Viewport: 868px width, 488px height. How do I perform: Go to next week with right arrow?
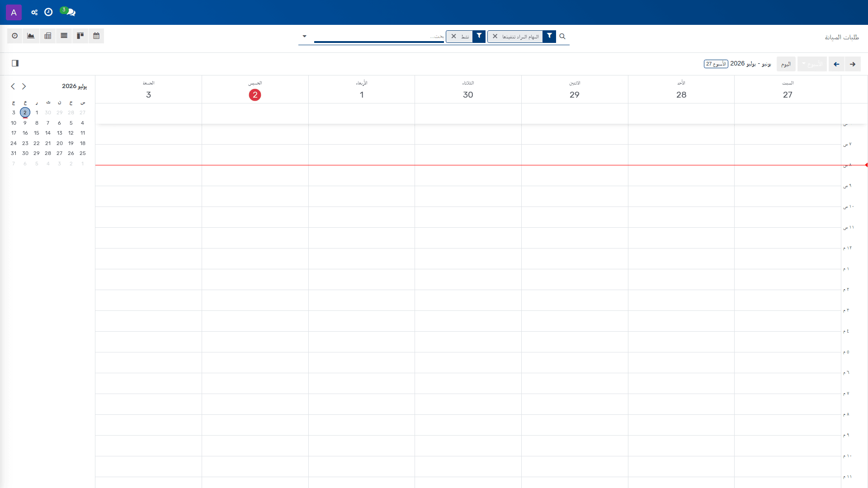pos(853,64)
